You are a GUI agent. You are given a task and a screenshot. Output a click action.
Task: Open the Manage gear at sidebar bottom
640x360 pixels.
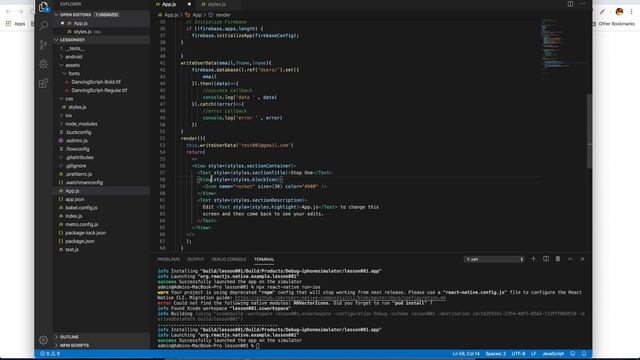click(44, 340)
